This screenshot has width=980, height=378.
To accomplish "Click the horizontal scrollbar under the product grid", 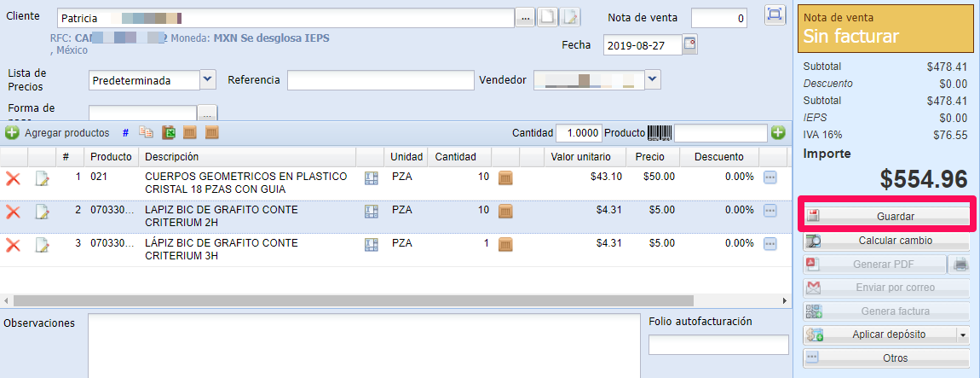I will (341, 301).
